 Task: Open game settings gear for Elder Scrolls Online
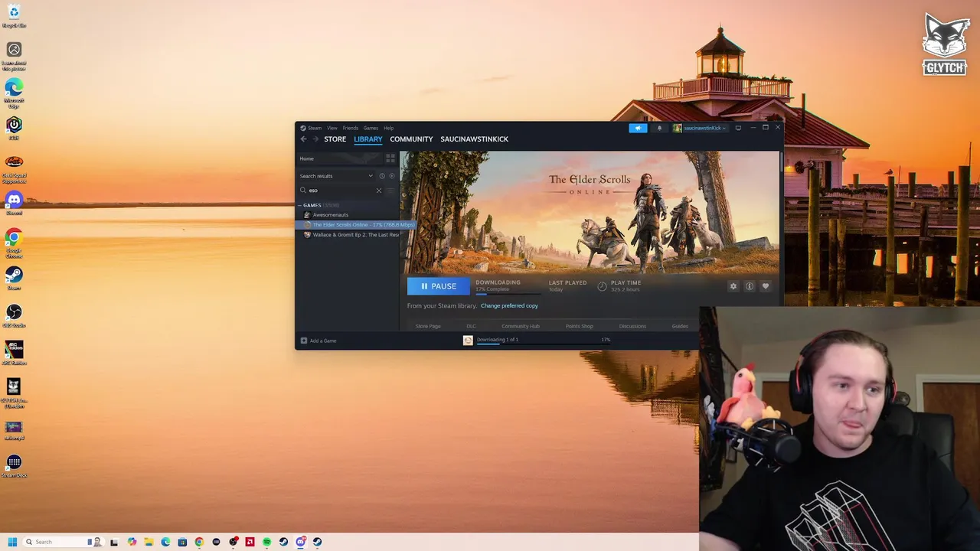tap(733, 286)
